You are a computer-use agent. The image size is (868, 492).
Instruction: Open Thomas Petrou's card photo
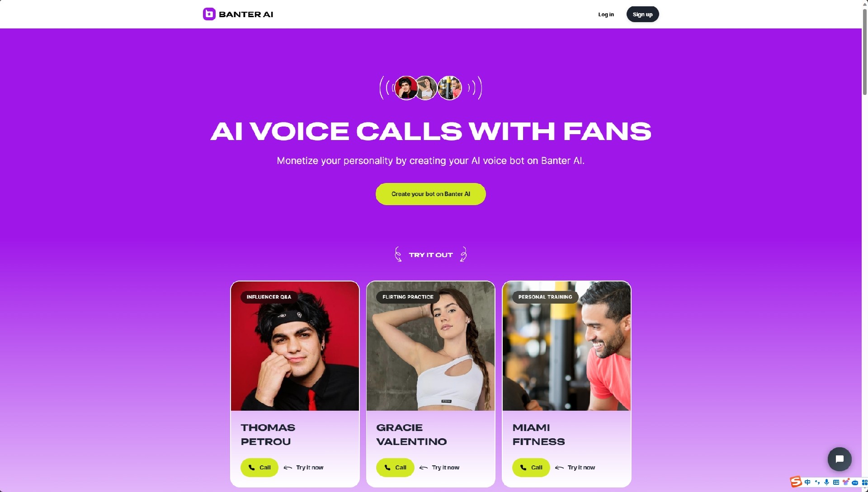(295, 346)
